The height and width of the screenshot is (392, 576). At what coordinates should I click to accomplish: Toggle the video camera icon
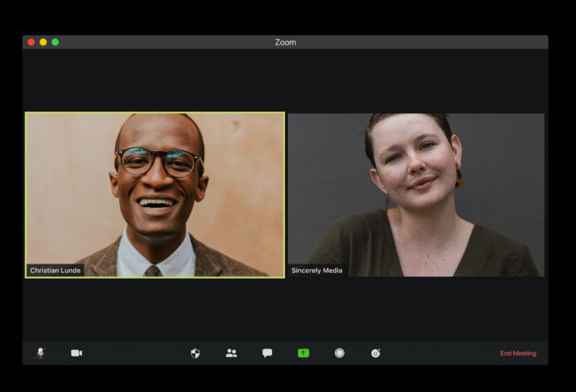coord(77,353)
